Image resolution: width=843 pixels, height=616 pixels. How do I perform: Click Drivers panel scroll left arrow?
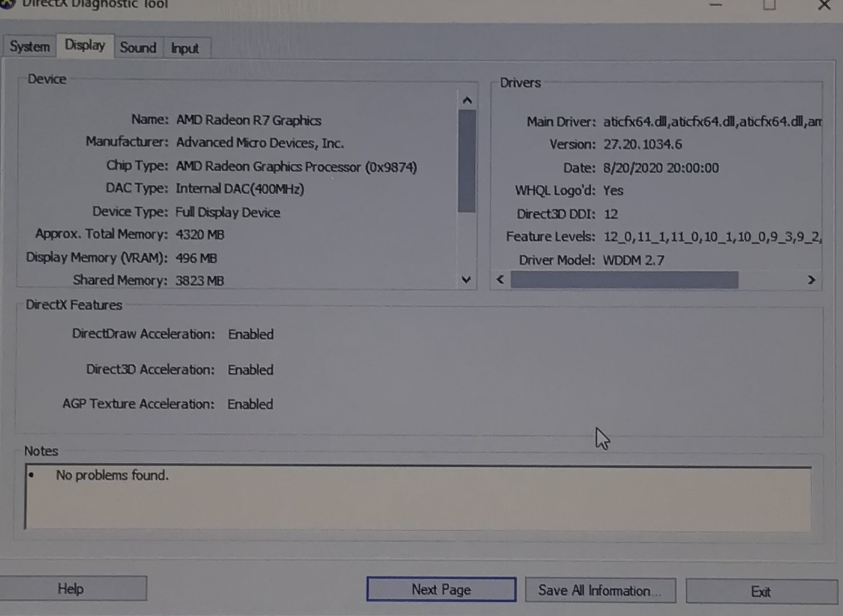[500, 280]
